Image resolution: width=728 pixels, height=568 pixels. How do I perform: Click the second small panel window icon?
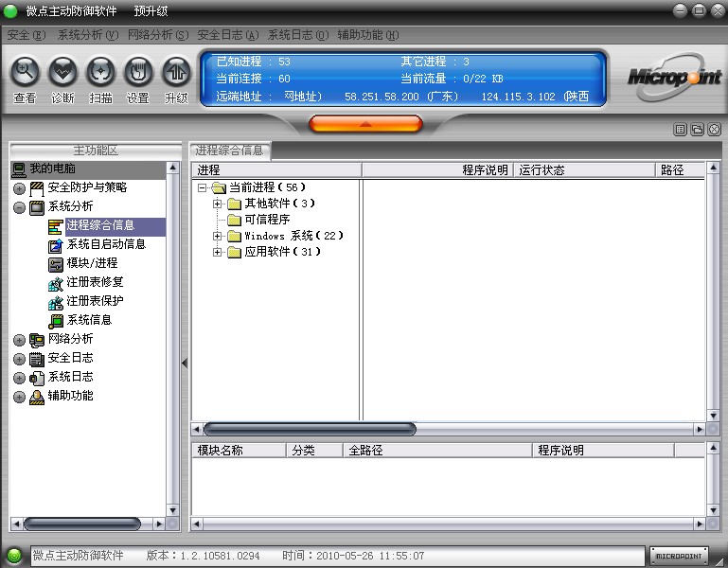[x=698, y=130]
